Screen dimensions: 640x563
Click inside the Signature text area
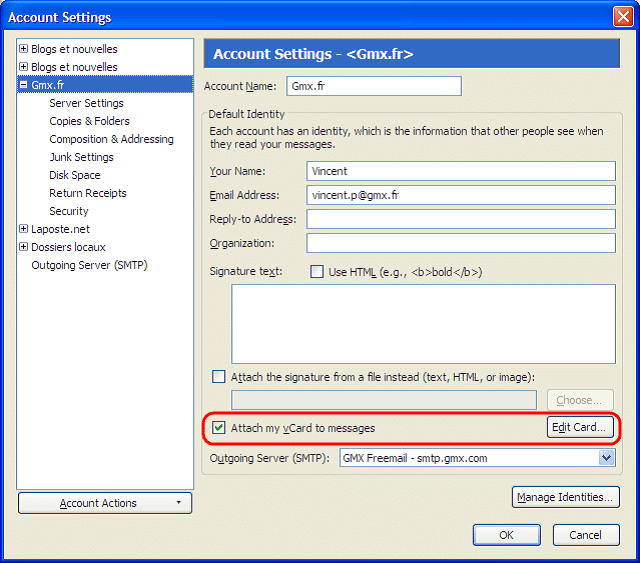click(x=423, y=323)
